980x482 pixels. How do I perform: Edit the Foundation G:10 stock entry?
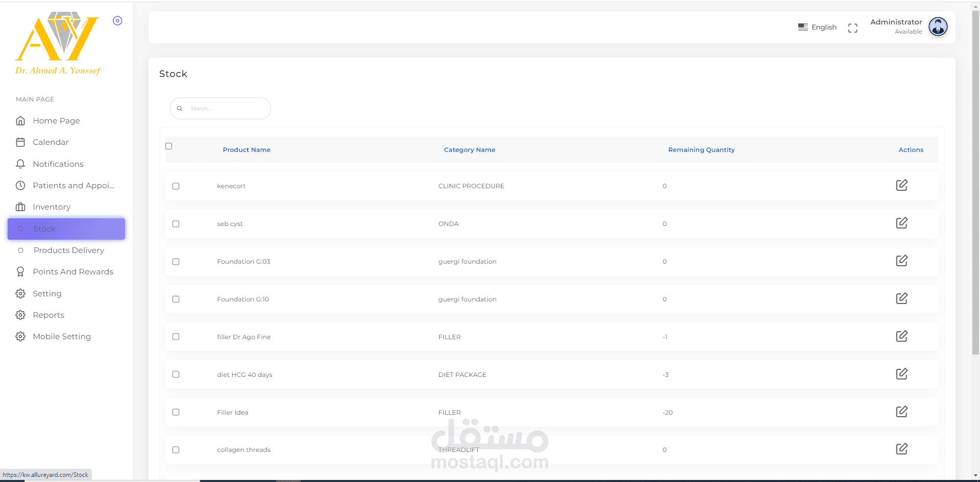[901, 298]
